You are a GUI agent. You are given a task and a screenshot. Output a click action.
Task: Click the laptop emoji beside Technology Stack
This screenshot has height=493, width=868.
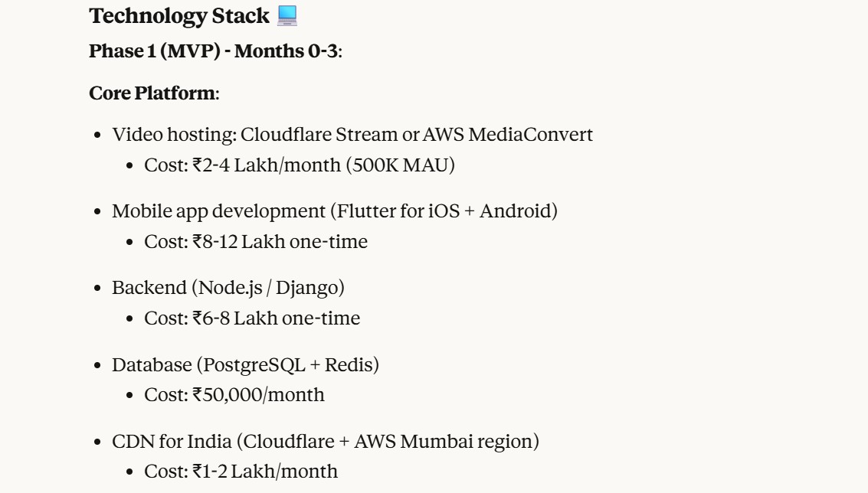[287, 15]
